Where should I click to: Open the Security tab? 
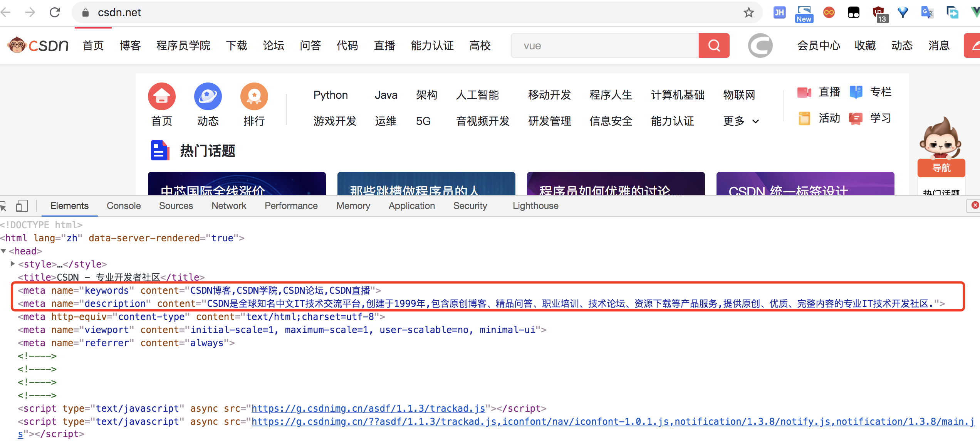pyautogui.click(x=470, y=206)
